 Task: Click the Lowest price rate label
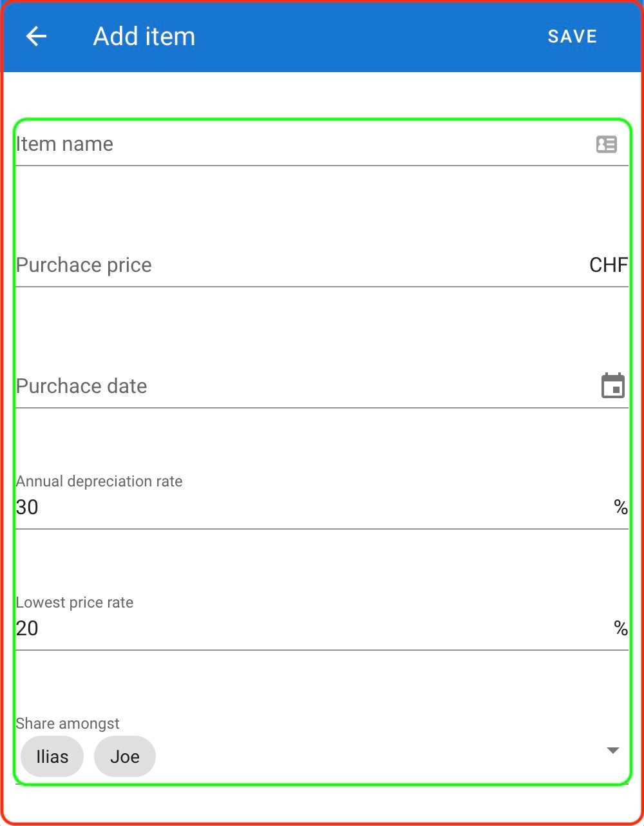point(75,602)
